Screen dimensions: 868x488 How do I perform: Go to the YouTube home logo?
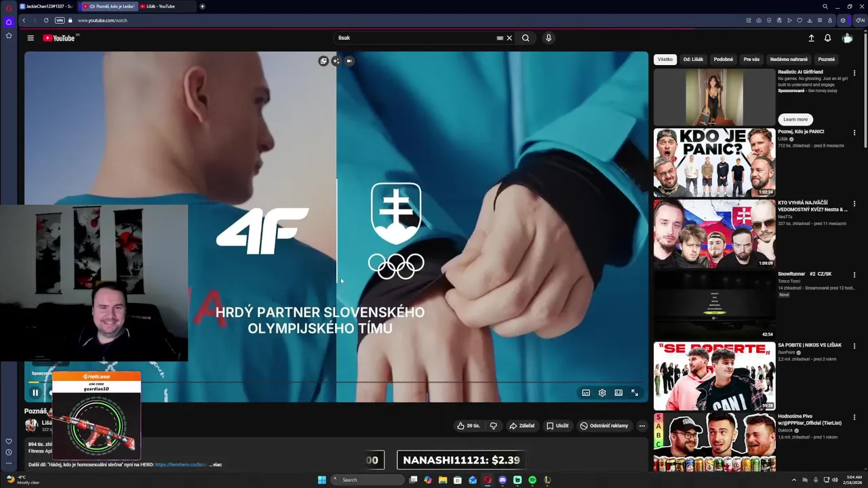point(59,38)
